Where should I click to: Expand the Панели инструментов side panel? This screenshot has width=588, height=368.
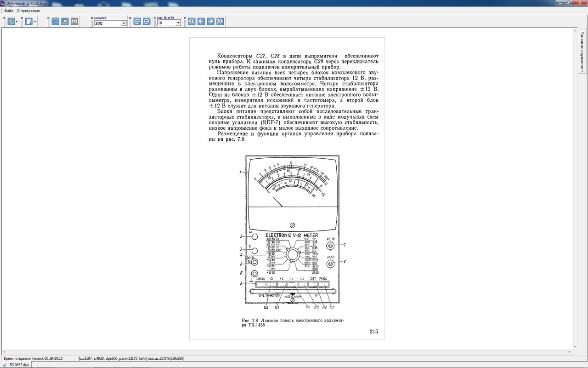pos(582,51)
